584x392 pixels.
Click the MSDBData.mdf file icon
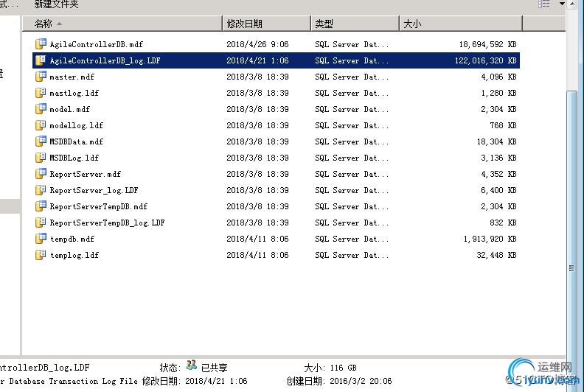click(x=41, y=141)
